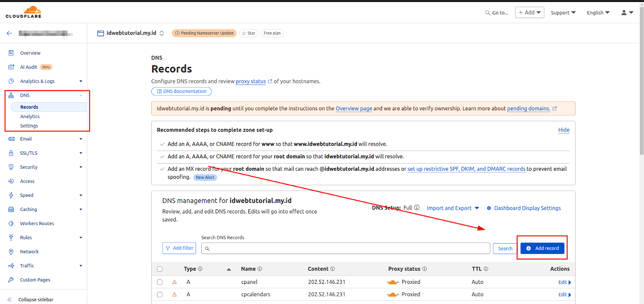
Task: Click the Access icon in the sidebar
Action: click(x=11, y=181)
